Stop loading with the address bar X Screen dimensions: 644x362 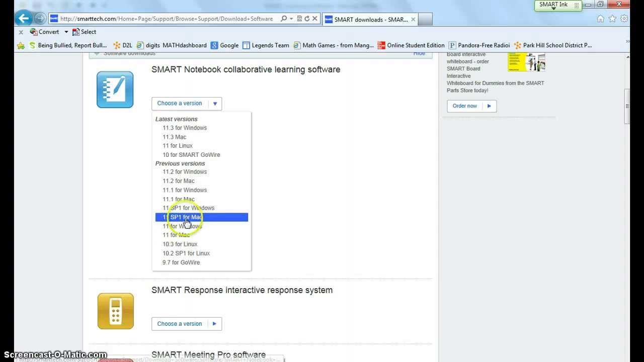[x=315, y=19]
